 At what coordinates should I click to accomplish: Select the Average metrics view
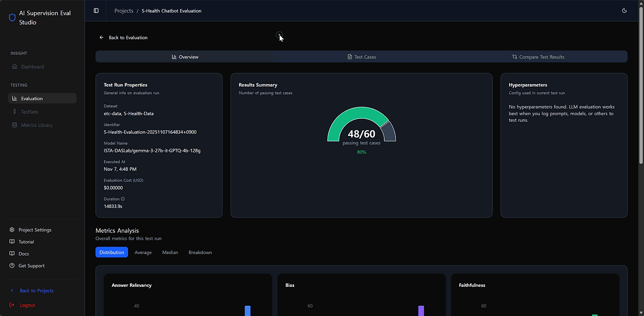coord(143,252)
